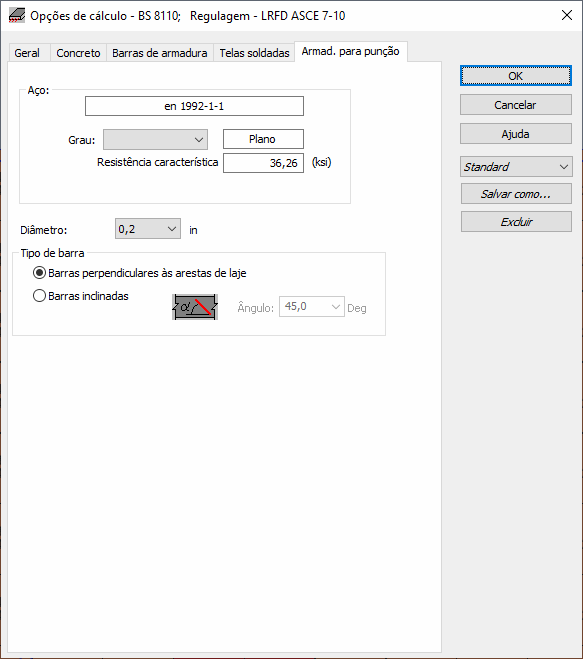
Task: Click the inclined bar angle diagram icon
Action: point(195,307)
